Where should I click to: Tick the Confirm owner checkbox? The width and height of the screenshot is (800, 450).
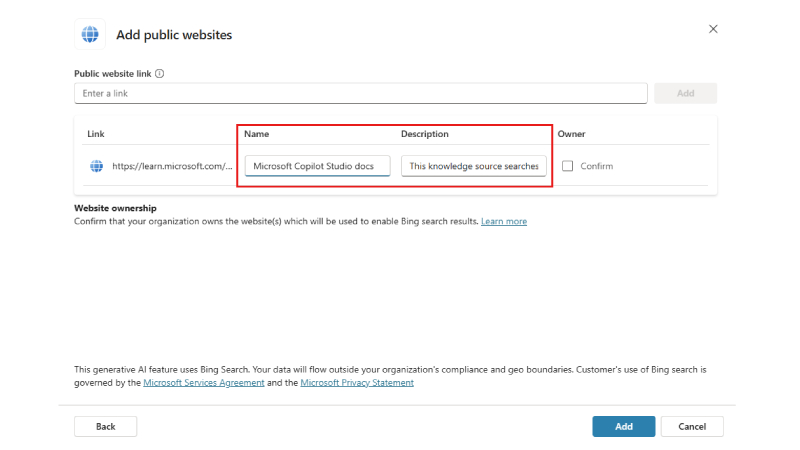click(567, 166)
